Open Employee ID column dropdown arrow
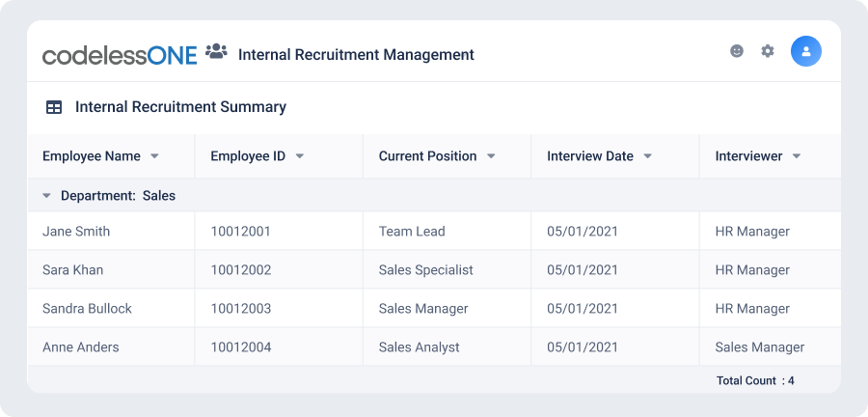This screenshot has width=868, height=417. pos(300,156)
